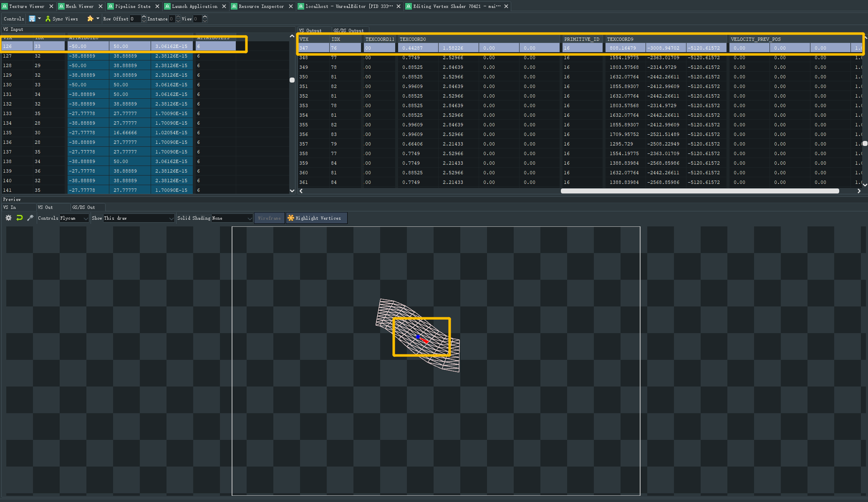This screenshot has width=868, height=502.
Task: Switch to the Texture Viewer tab
Action: point(26,6)
